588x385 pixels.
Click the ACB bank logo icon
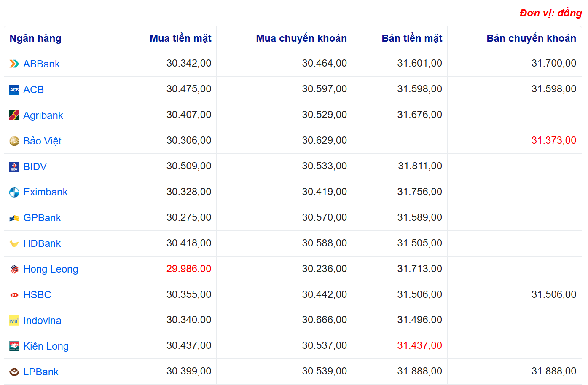pyautogui.click(x=14, y=90)
